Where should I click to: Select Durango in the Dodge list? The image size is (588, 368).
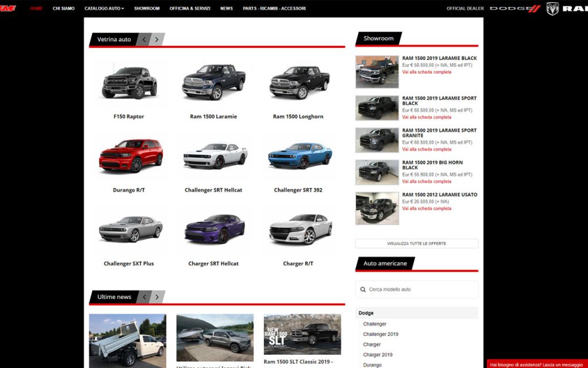[x=372, y=365]
